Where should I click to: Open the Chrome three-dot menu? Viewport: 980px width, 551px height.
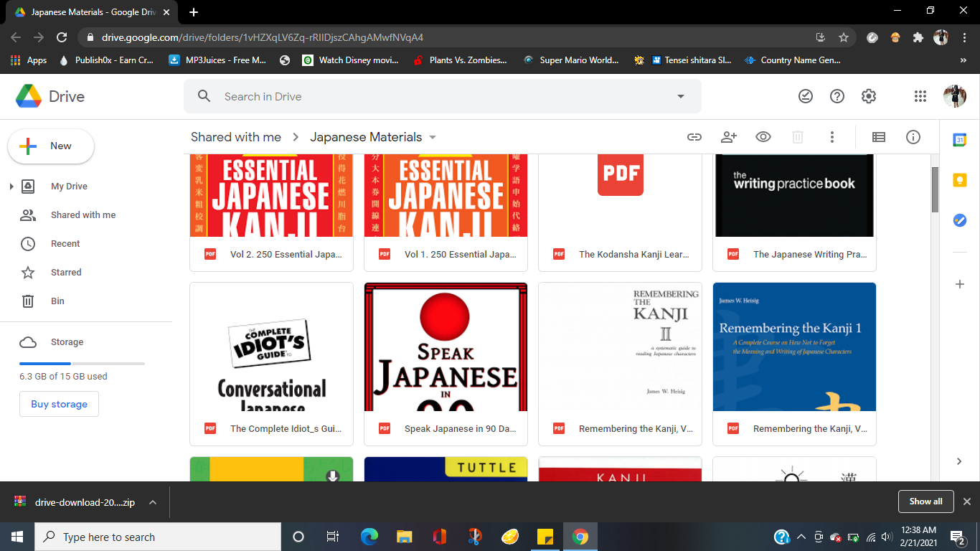(963, 37)
